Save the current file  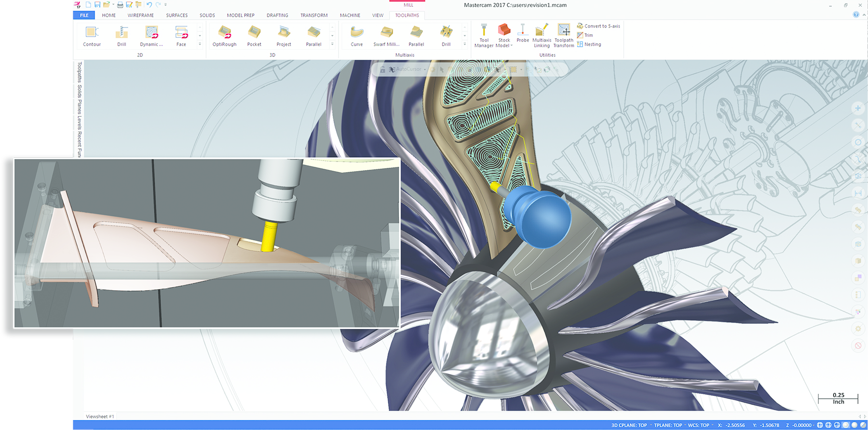coord(97,5)
